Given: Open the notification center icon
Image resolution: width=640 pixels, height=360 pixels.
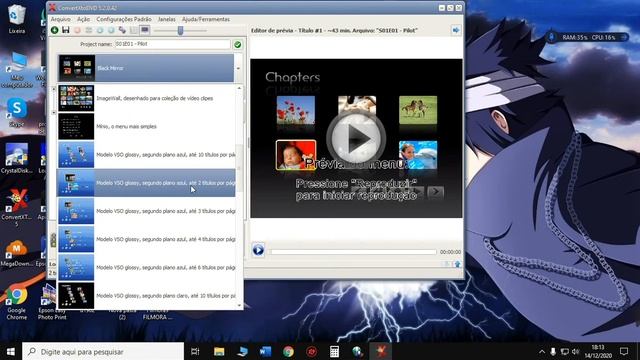Looking at the screenshot, I should (x=624, y=351).
